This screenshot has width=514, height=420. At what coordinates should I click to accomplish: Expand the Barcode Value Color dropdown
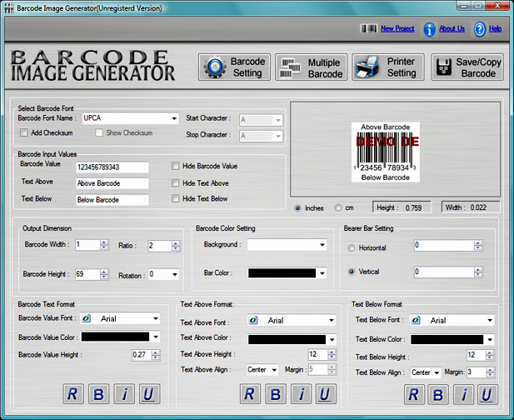[156, 337]
